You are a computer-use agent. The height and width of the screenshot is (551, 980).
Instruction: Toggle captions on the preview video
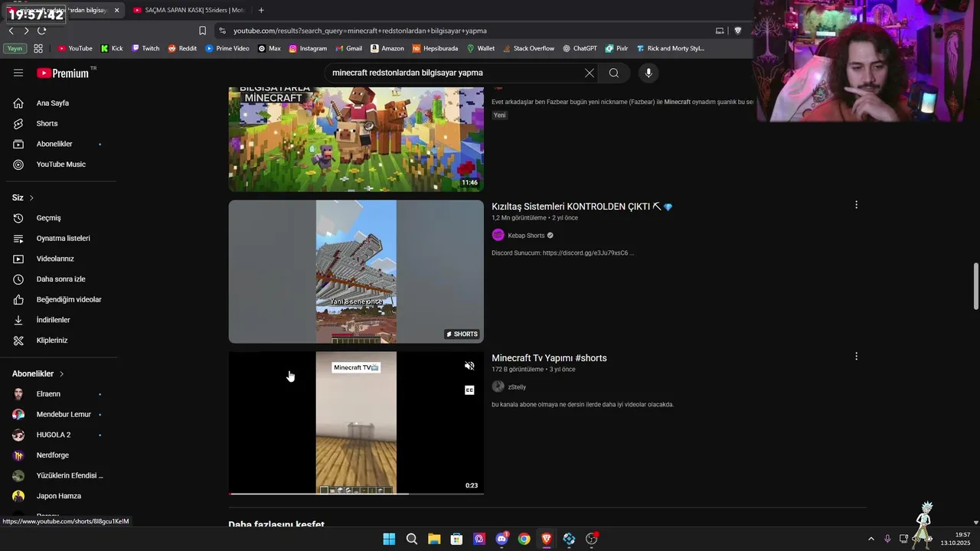coord(469,390)
